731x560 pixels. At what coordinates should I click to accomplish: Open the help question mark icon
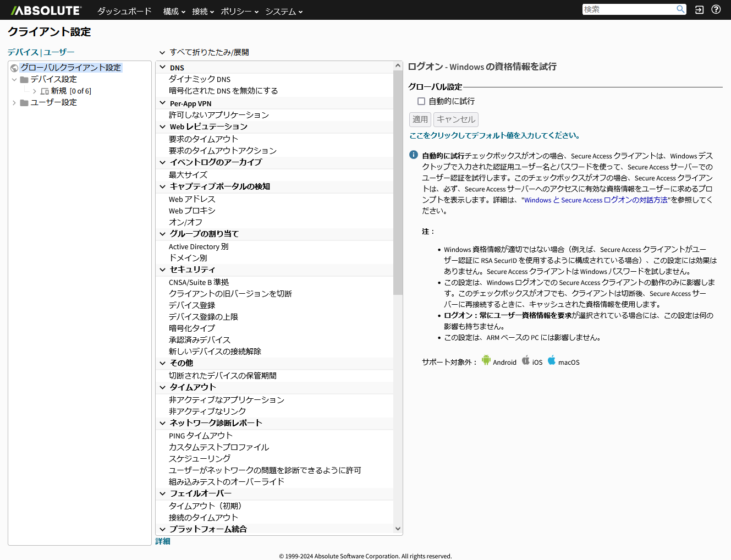716,9
